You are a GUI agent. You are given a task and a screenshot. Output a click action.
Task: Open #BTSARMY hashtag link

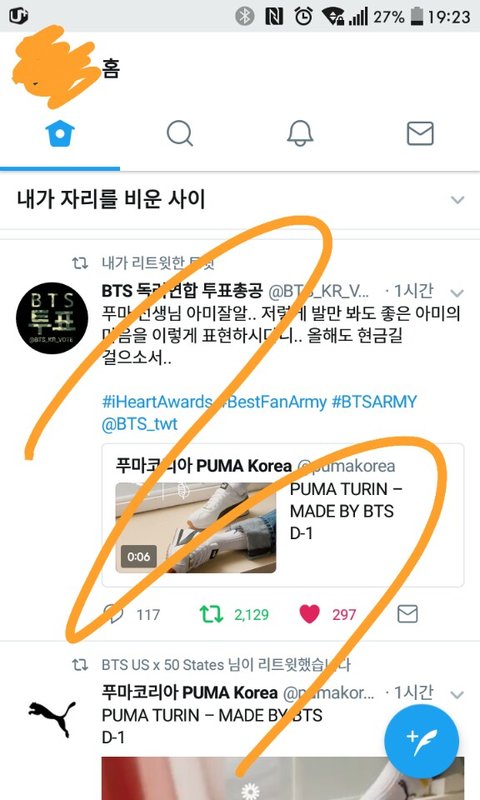[374, 402]
